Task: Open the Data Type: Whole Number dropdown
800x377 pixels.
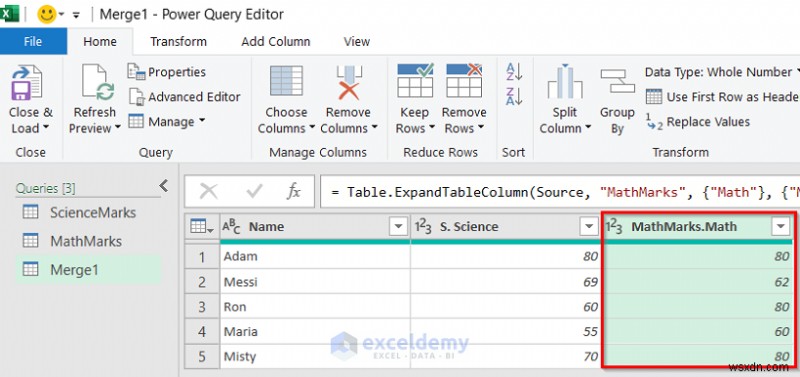Action: coord(722,72)
